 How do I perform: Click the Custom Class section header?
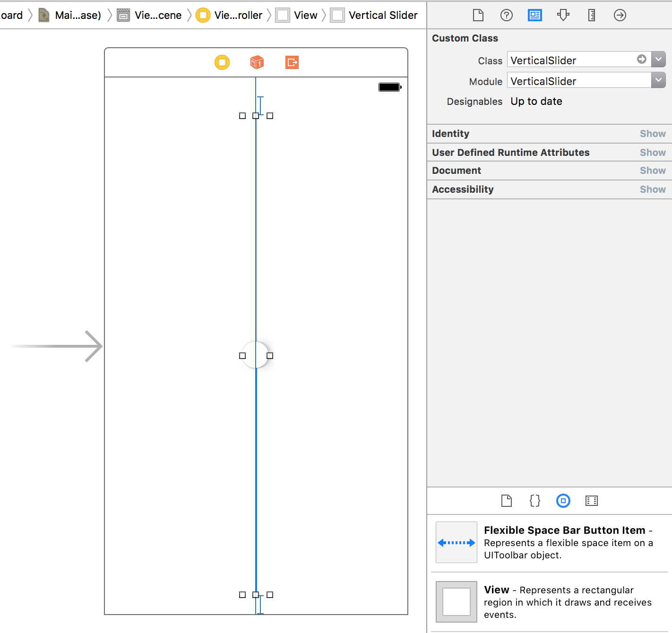coord(465,38)
